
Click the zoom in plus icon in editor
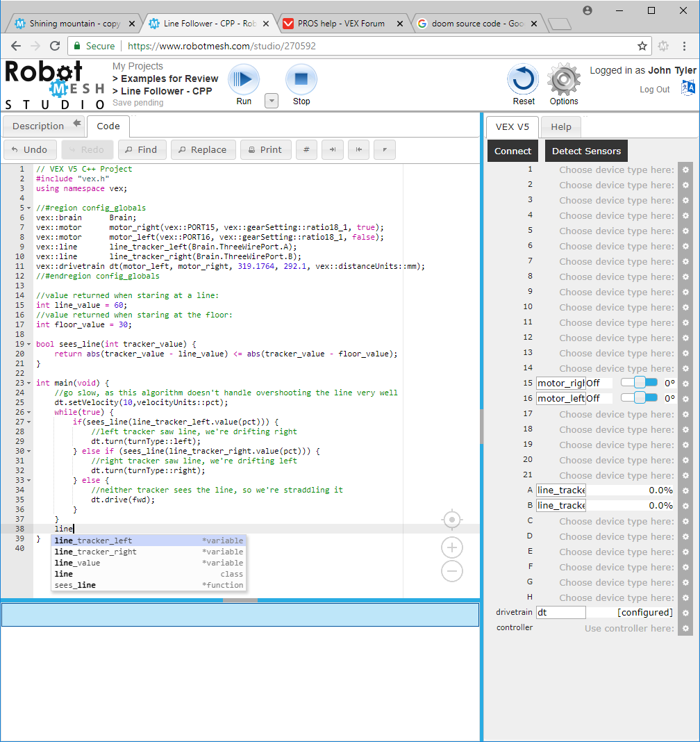tap(452, 547)
